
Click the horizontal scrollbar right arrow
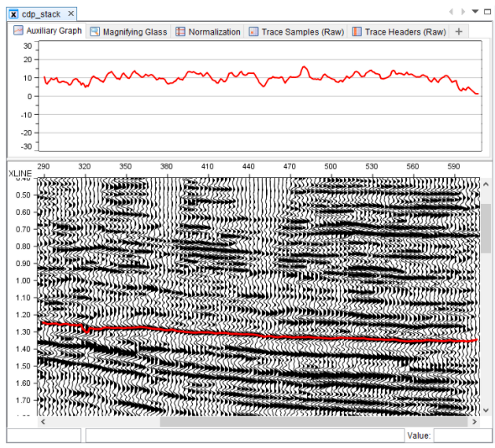[x=475, y=422]
